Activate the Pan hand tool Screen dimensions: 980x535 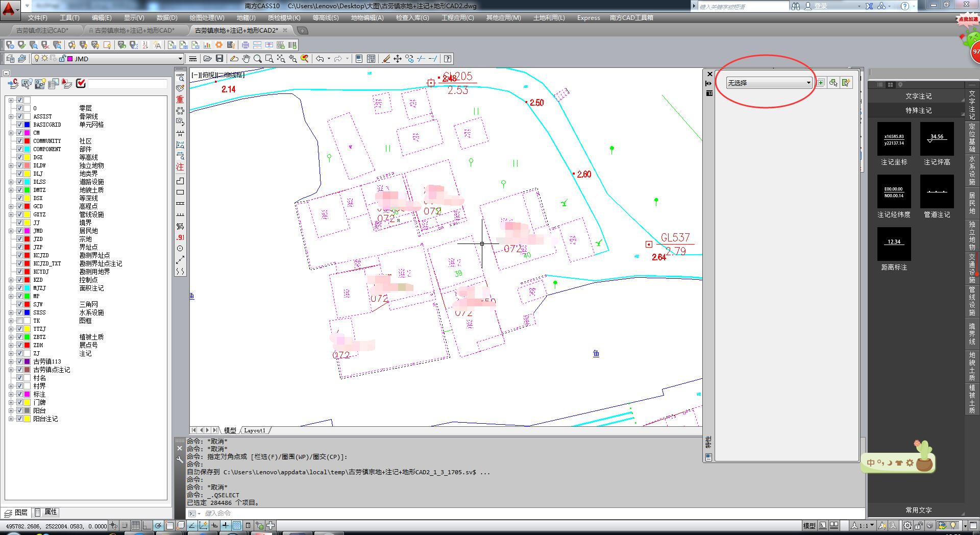(246, 59)
